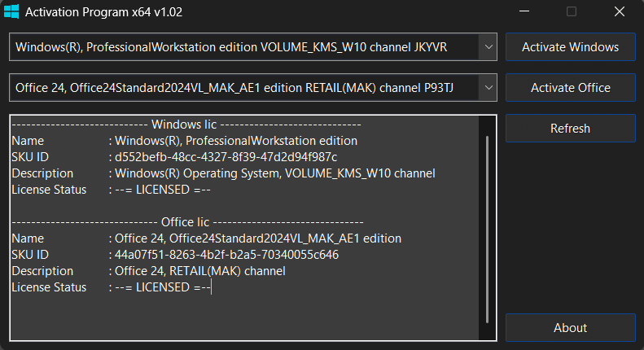Click the Office SKU ID value

(x=226, y=255)
